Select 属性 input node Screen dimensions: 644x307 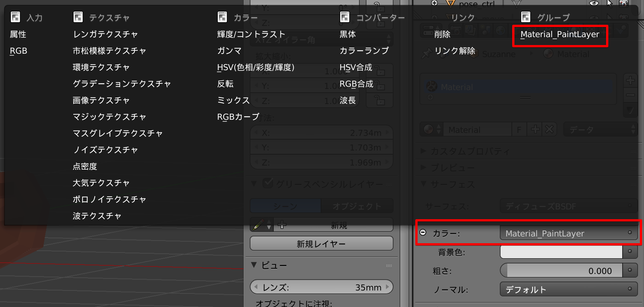point(18,34)
